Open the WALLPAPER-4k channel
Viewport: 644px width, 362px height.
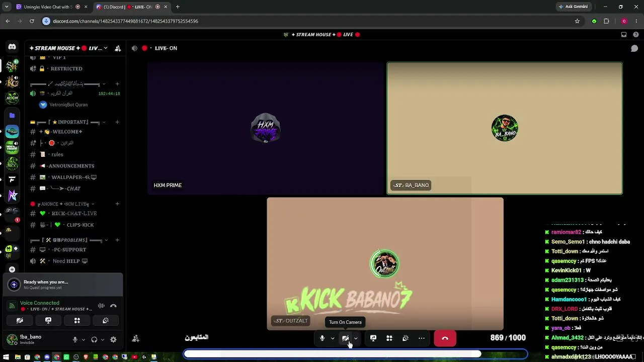pyautogui.click(x=74, y=177)
